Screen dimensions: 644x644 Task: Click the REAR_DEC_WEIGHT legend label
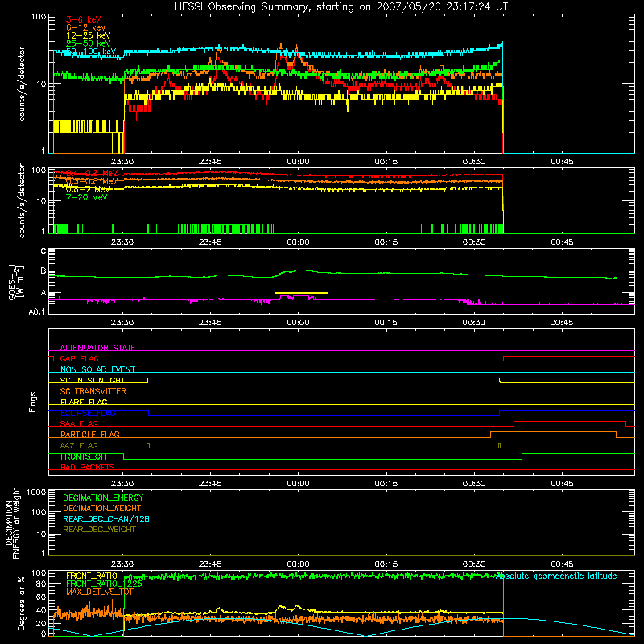click(x=99, y=530)
